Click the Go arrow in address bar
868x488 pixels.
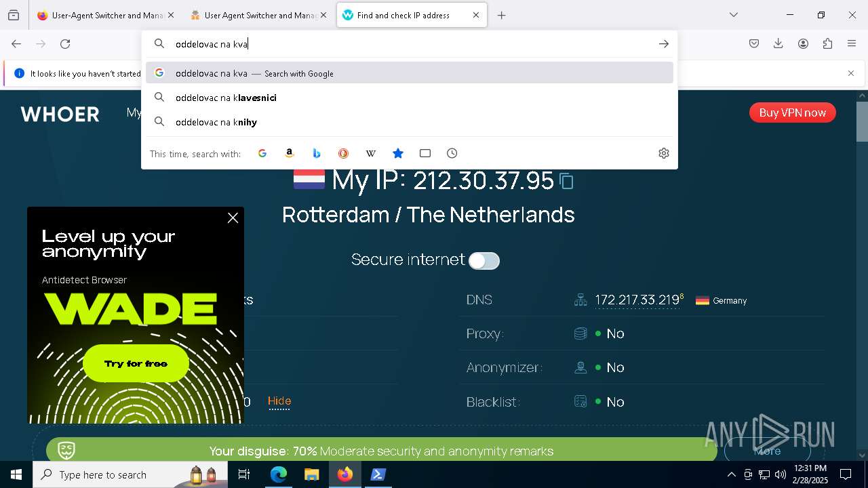(664, 43)
